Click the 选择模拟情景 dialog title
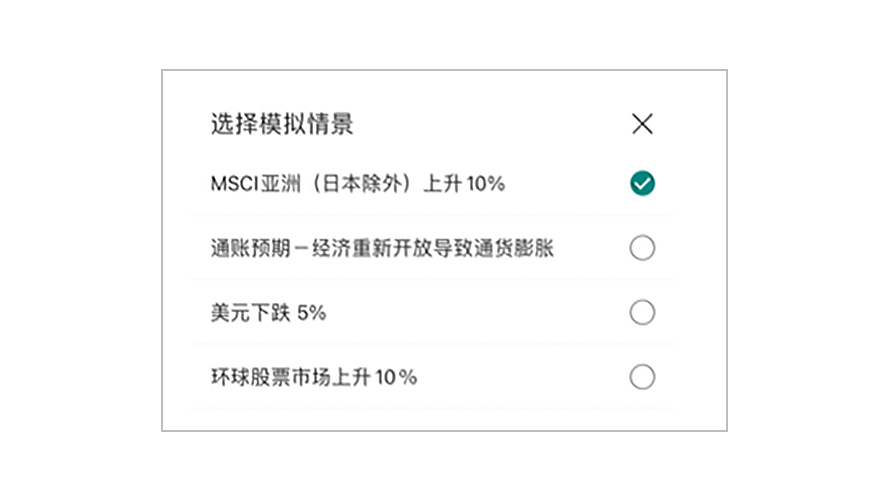 [282, 124]
